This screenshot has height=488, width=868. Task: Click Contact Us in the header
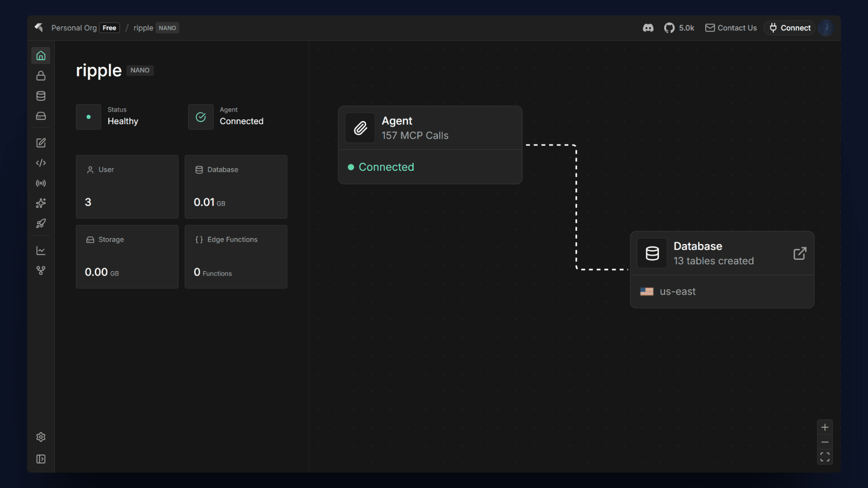[731, 28]
